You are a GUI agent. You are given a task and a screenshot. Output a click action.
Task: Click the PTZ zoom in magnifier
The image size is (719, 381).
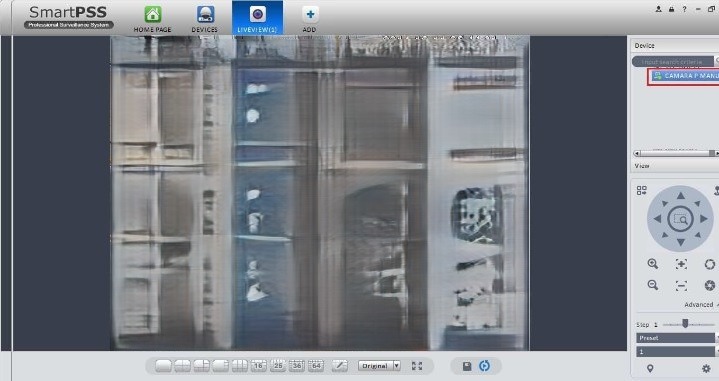click(x=653, y=264)
